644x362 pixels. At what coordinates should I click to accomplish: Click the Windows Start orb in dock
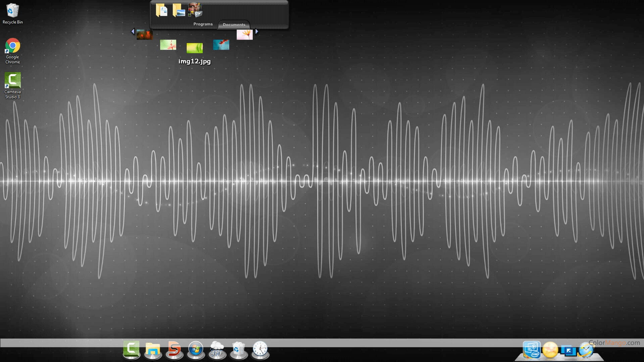tap(196, 350)
